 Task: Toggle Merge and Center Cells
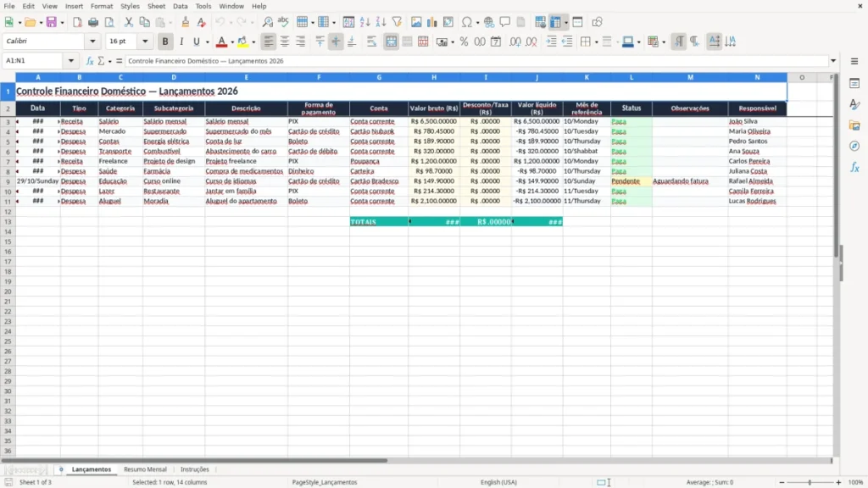pyautogui.click(x=391, y=42)
